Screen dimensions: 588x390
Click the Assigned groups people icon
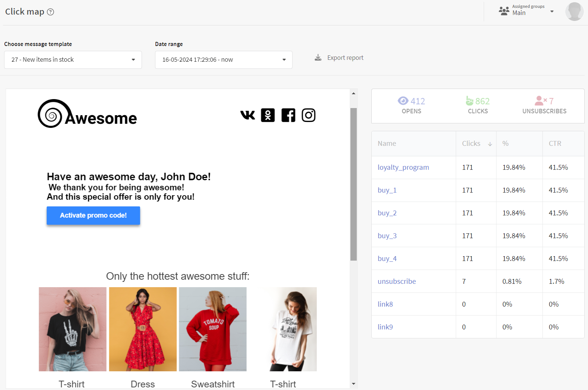(x=504, y=11)
